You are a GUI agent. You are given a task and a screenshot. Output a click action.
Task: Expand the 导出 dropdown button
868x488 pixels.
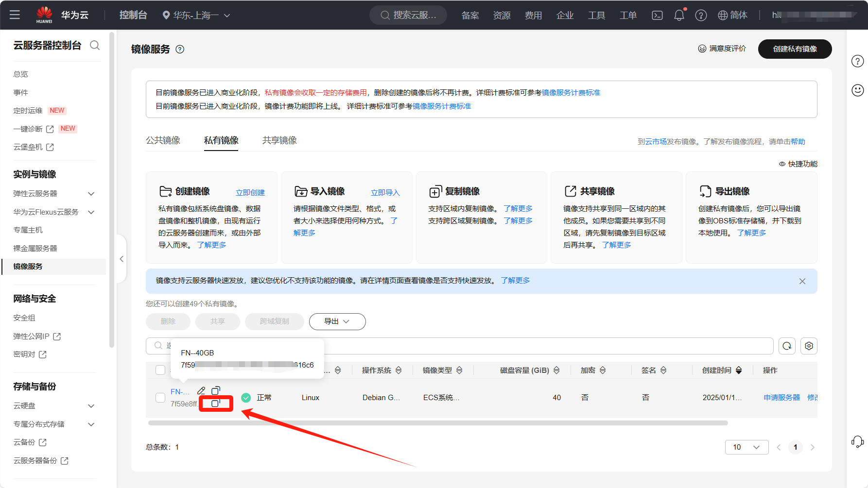pyautogui.click(x=337, y=321)
